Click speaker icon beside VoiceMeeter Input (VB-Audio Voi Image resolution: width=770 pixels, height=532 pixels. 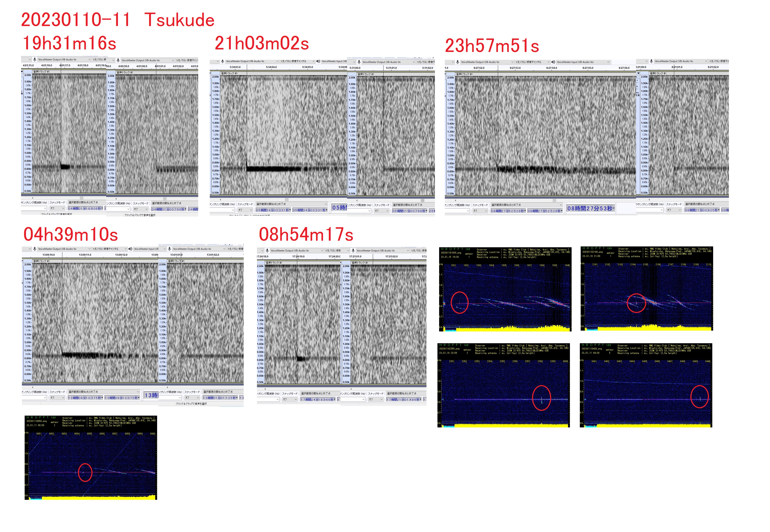tap(553, 62)
